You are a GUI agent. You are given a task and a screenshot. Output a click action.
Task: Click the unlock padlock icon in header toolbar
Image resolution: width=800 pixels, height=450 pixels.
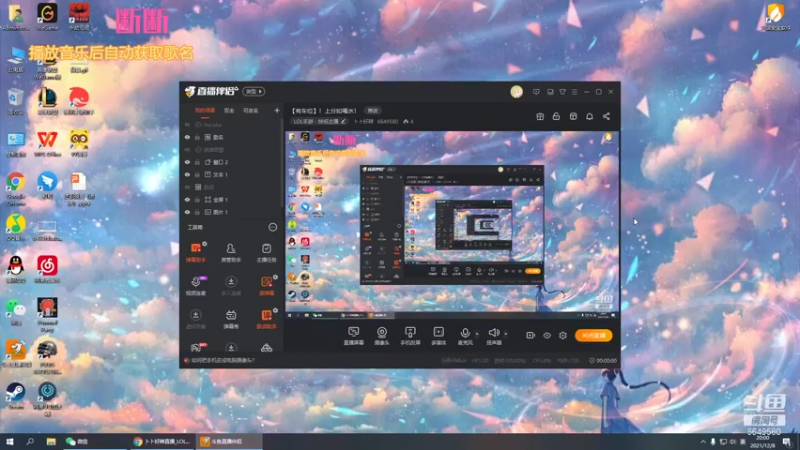click(556, 116)
